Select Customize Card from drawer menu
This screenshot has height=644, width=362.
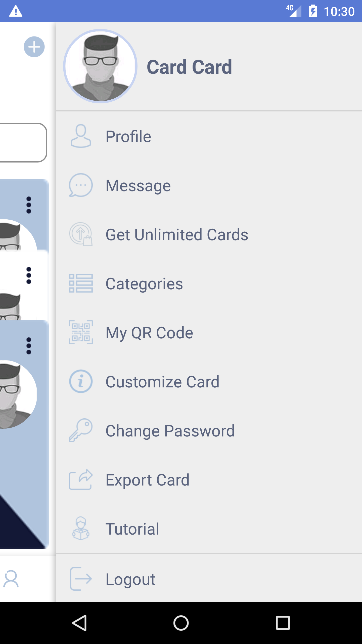(162, 382)
